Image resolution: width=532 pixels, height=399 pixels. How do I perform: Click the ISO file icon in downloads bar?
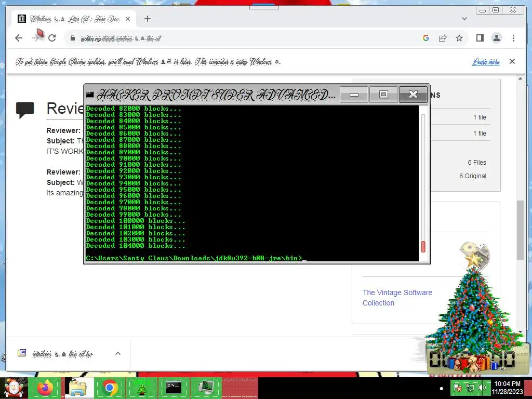(22, 353)
